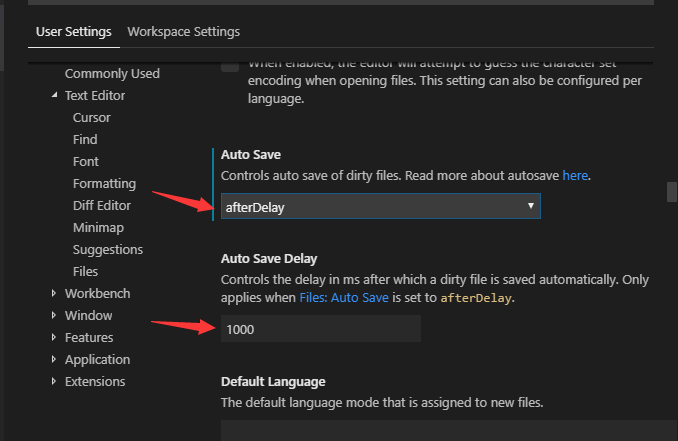The image size is (678, 441).
Task: Expand the Application settings section
Action: pyautogui.click(x=55, y=360)
